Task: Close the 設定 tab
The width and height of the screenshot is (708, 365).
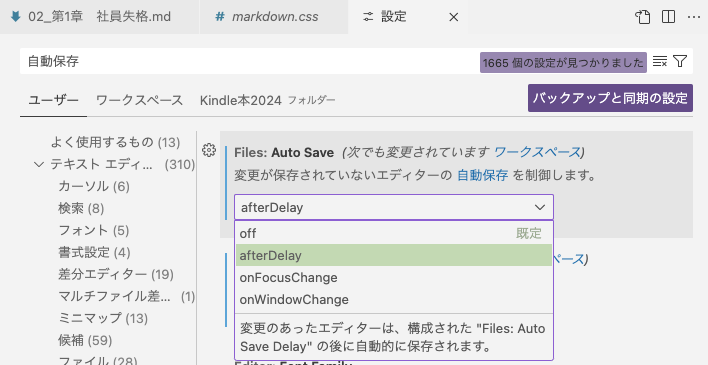Action: (454, 17)
